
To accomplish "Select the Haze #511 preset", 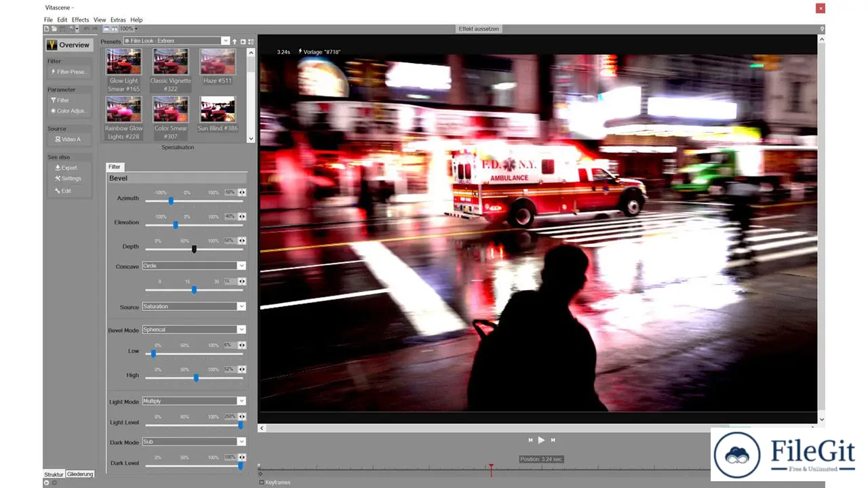I will tap(218, 66).
